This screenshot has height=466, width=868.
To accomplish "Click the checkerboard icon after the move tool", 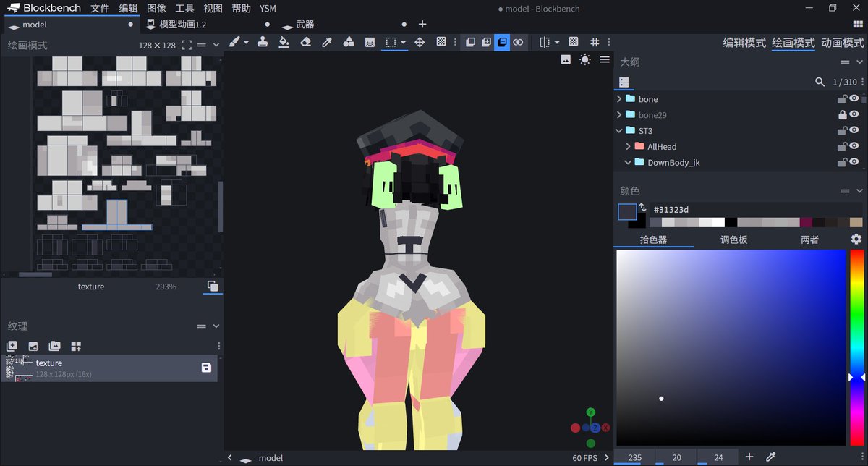I will point(441,43).
